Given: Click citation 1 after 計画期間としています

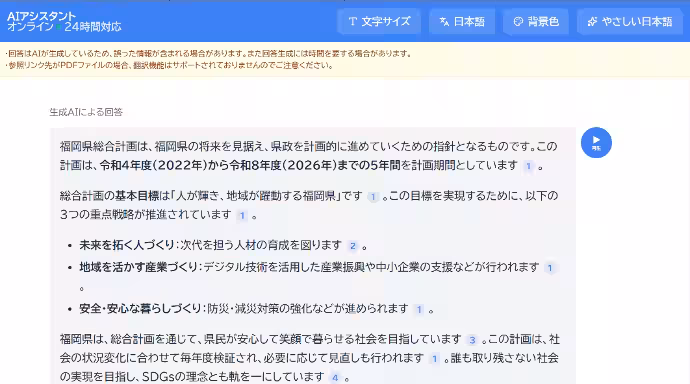Looking at the screenshot, I should tap(528, 166).
